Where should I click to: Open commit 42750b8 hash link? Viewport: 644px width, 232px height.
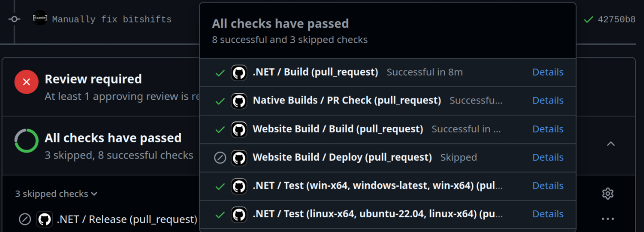point(616,19)
